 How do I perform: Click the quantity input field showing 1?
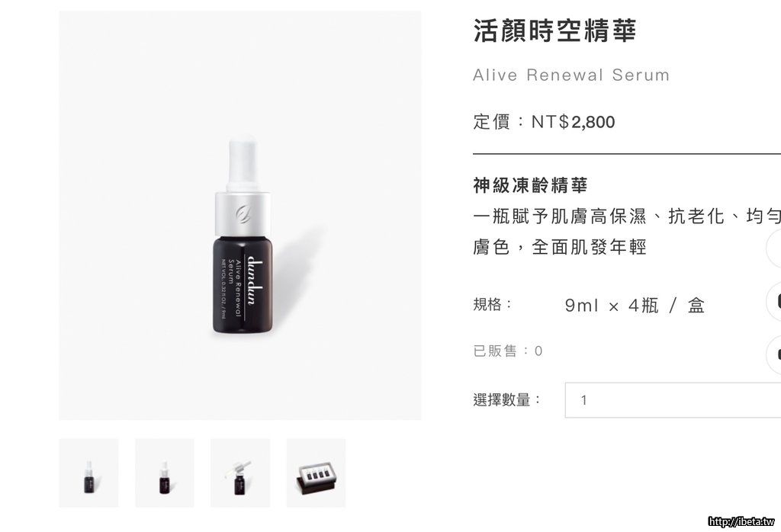point(673,400)
